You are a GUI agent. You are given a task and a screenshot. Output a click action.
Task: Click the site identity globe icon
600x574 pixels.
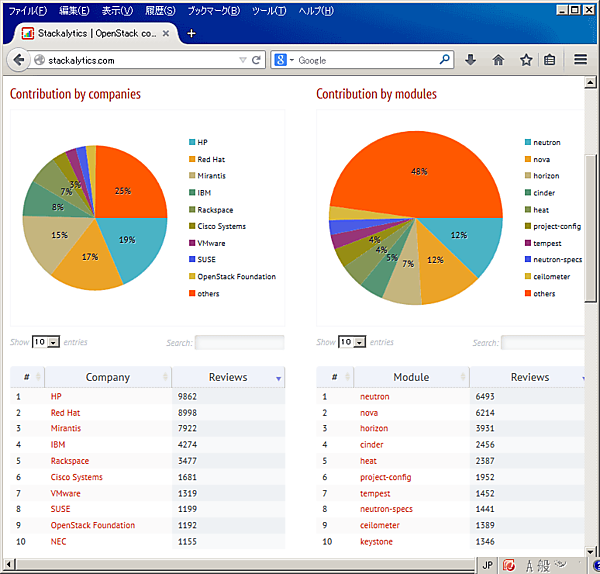(39, 60)
